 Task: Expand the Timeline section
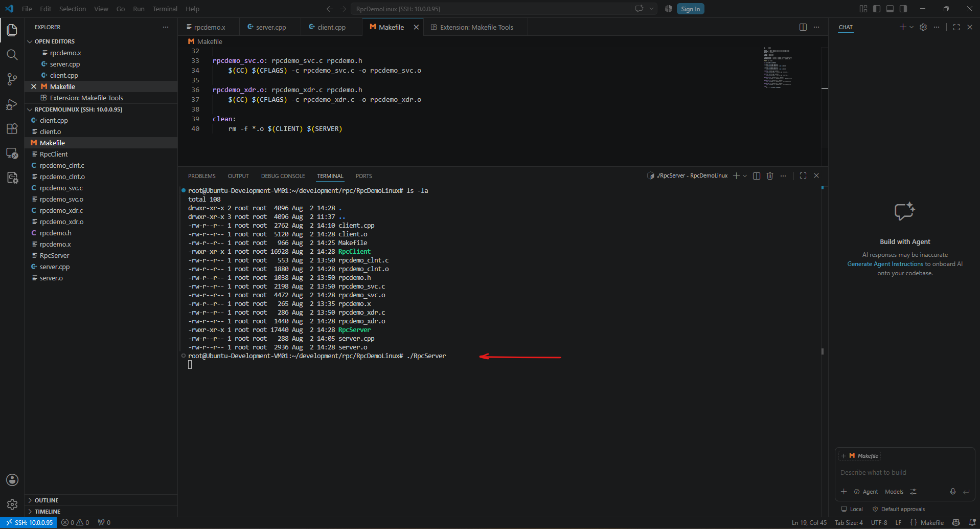(48, 512)
